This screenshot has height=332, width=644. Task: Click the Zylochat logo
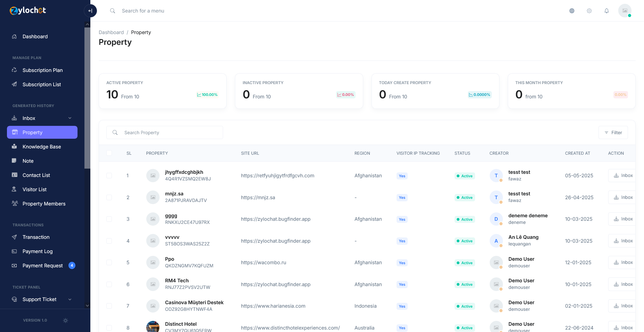point(28,10)
